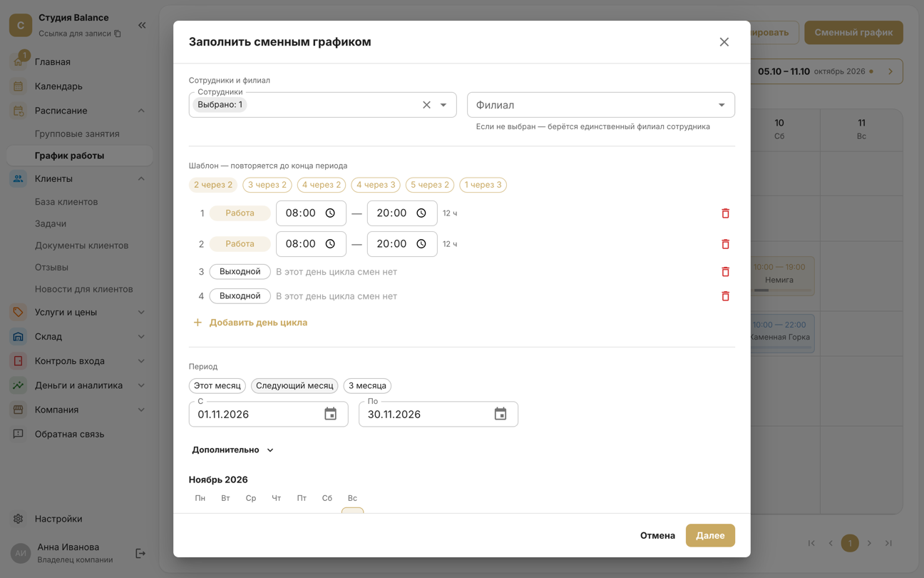Open clock picker for day 1 end time
This screenshot has width=924, height=578.
point(421,213)
